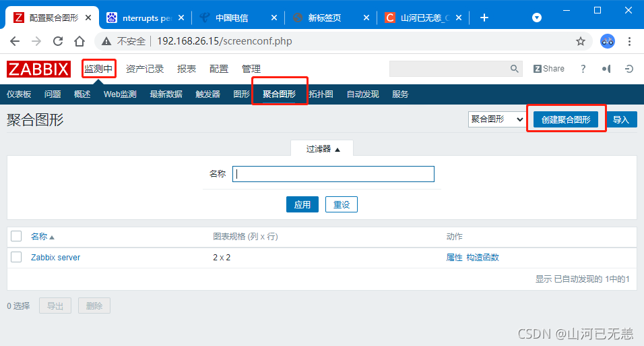Toggle the select-all checkbox in header
The width and height of the screenshot is (644, 346).
pos(16,236)
